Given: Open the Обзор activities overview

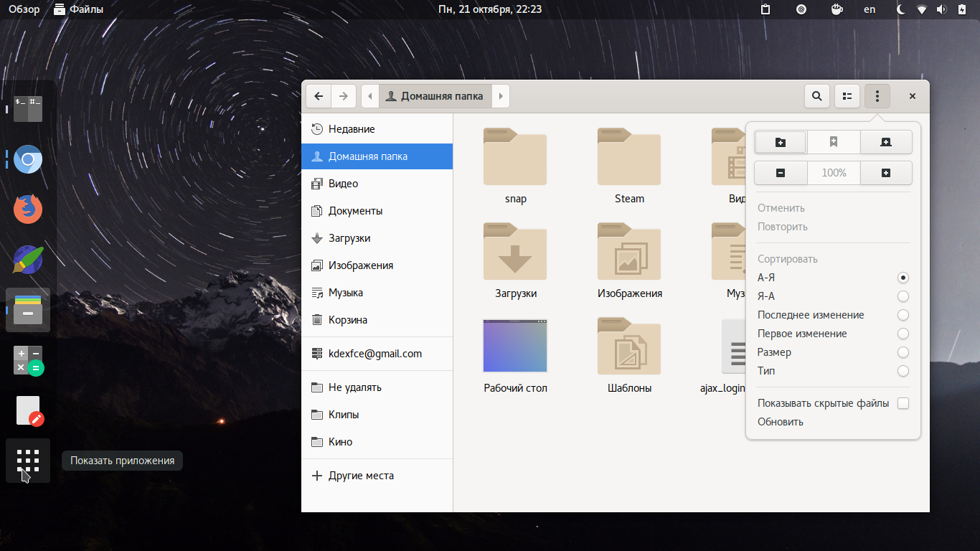Looking at the screenshot, I should pyautogui.click(x=24, y=9).
